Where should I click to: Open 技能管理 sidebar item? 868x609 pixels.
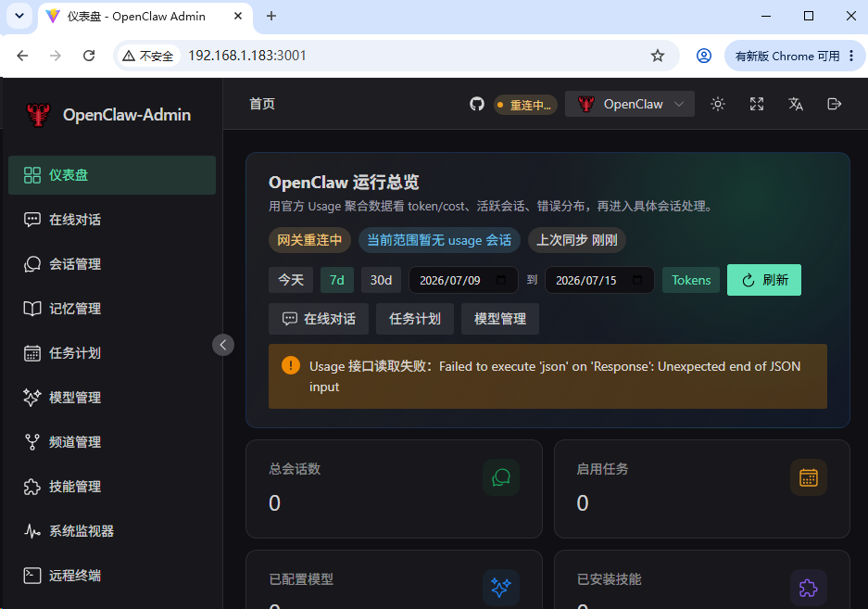click(x=112, y=487)
